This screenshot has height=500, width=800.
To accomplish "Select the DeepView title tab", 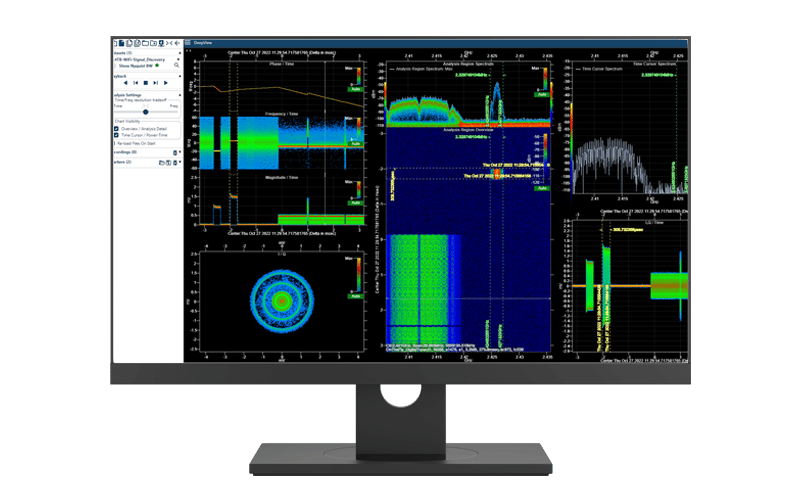I will coord(203,44).
